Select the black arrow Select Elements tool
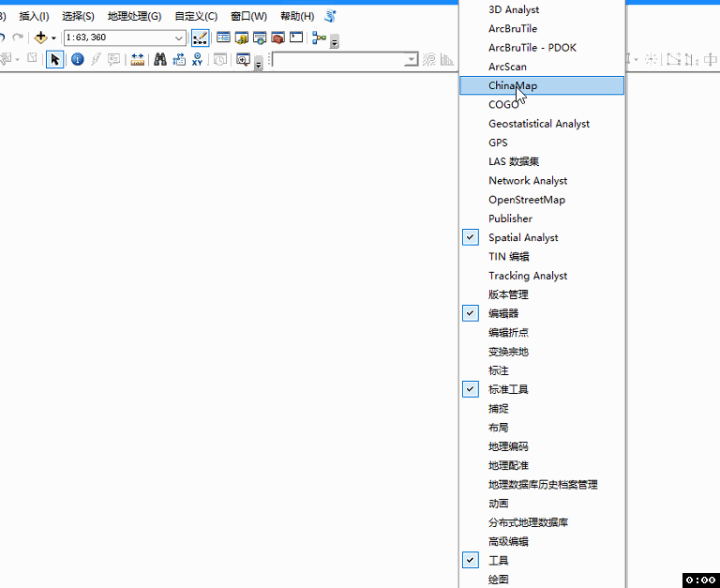 [x=54, y=59]
